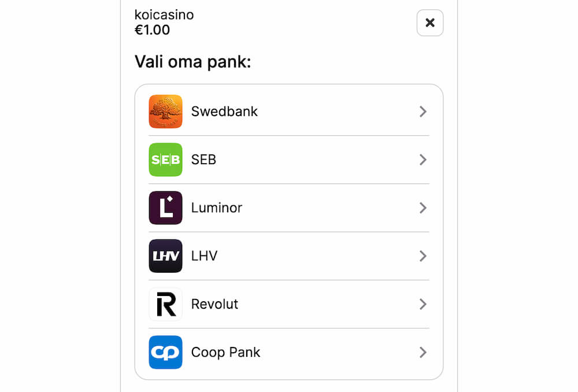
Task: Select LHV bank option
Action: point(260,256)
